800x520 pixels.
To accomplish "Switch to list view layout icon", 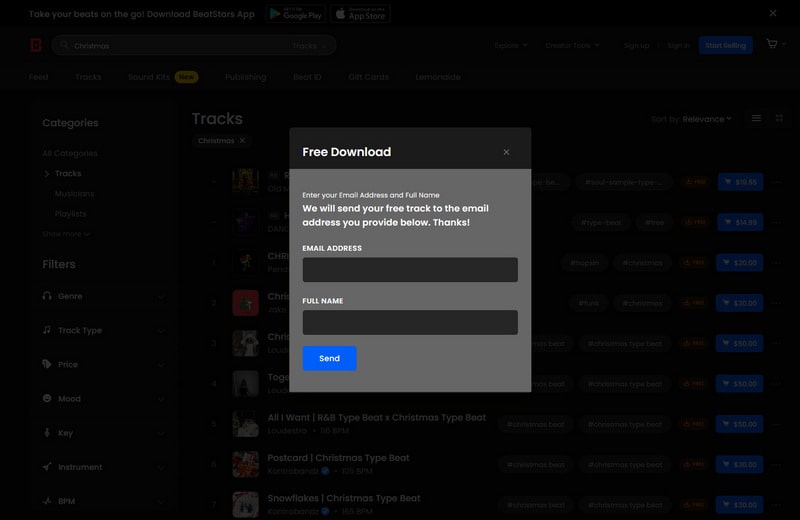I will pyautogui.click(x=756, y=118).
